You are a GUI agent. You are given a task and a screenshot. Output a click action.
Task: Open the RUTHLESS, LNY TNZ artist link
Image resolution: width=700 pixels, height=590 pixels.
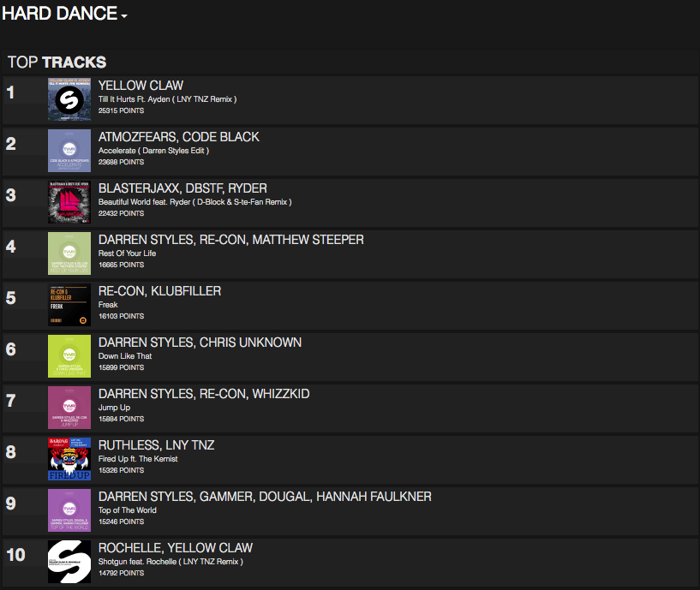(x=156, y=445)
